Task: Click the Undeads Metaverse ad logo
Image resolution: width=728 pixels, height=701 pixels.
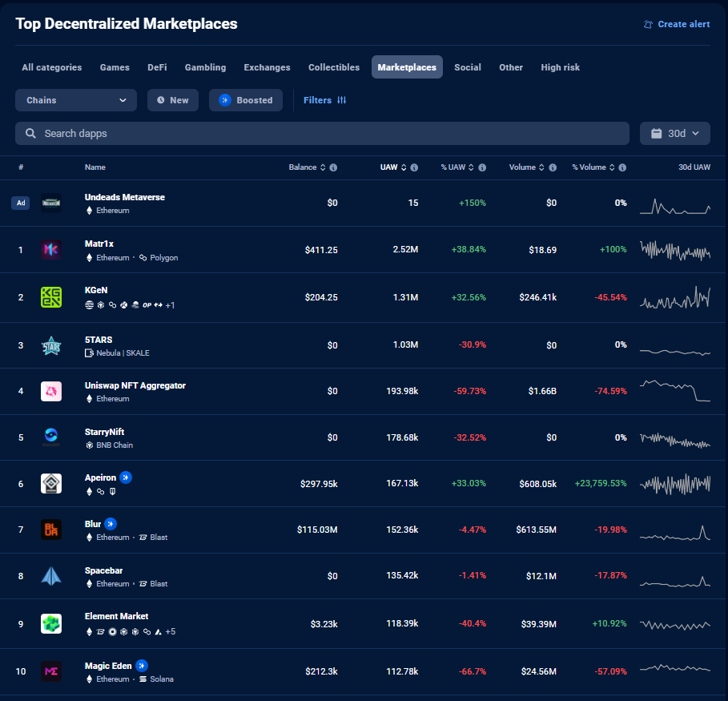Action: coord(51,203)
